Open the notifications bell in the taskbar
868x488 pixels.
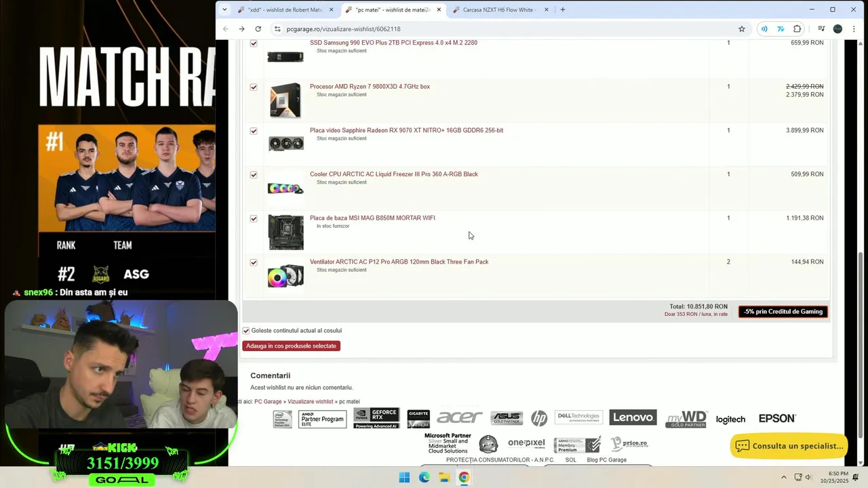click(x=856, y=477)
